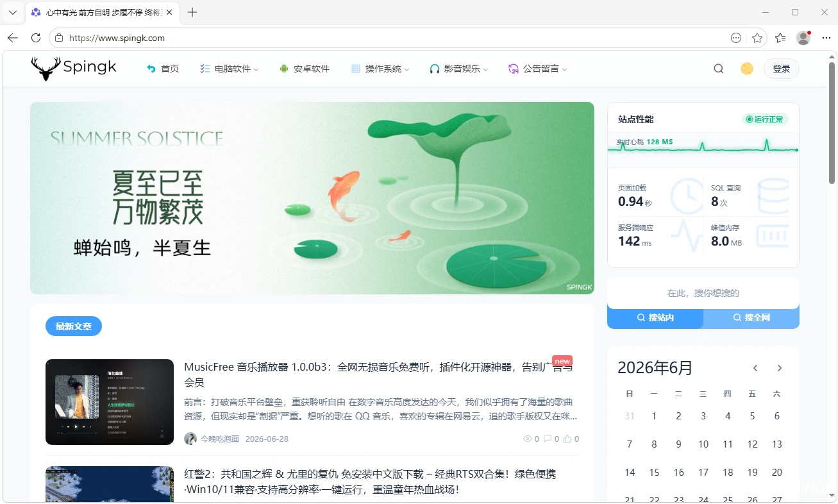Click the grid icon beside 操作系统
The image size is (838, 504).
(356, 69)
